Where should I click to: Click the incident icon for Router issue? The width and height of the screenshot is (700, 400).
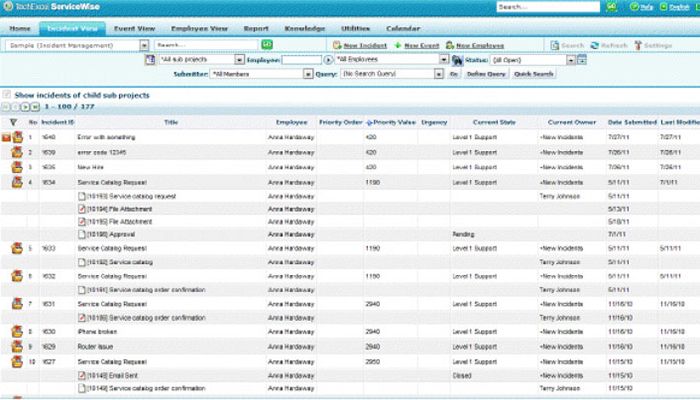(17, 346)
